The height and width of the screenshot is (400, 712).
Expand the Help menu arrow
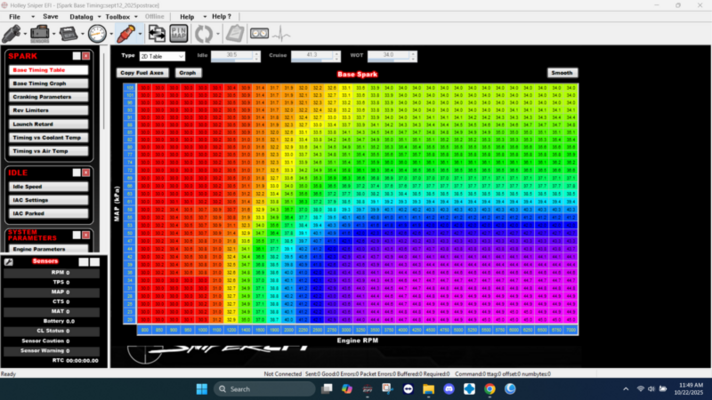pos(205,17)
